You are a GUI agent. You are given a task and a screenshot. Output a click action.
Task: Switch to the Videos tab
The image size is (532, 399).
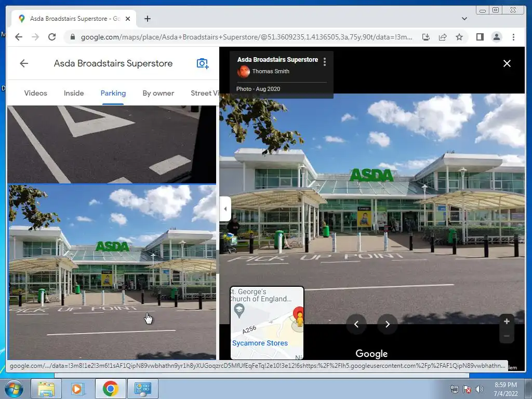pos(36,93)
